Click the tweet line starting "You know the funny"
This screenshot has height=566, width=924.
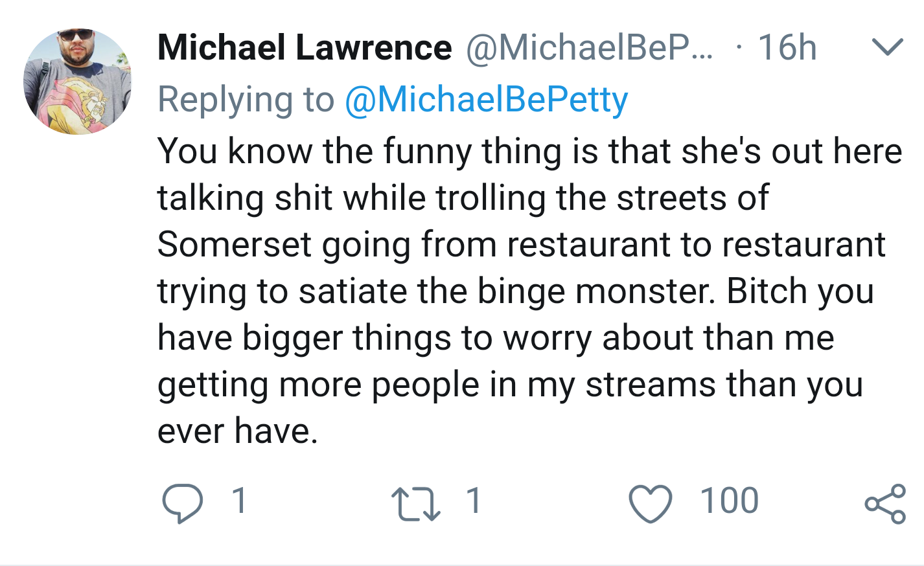click(x=529, y=152)
